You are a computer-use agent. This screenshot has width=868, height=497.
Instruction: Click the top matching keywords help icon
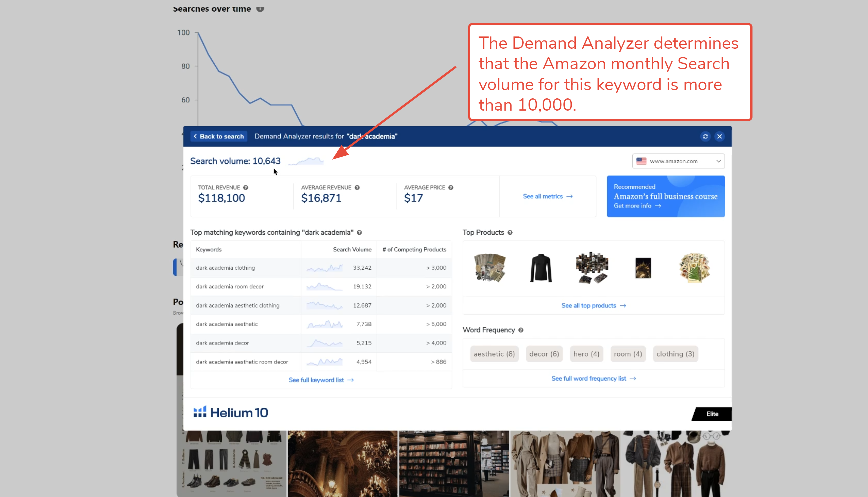[x=359, y=233]
